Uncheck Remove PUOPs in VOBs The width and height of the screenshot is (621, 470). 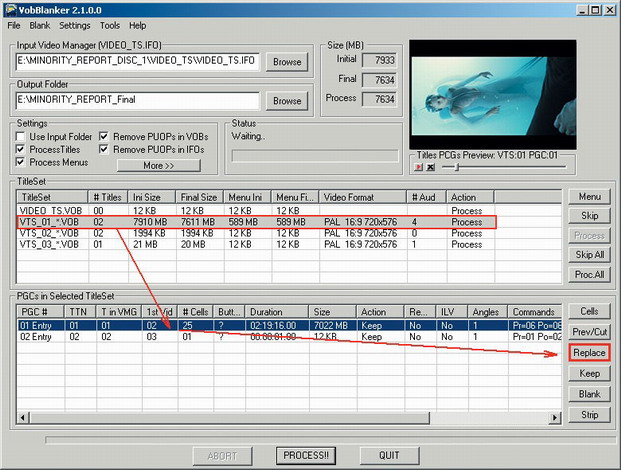(104, 136)
